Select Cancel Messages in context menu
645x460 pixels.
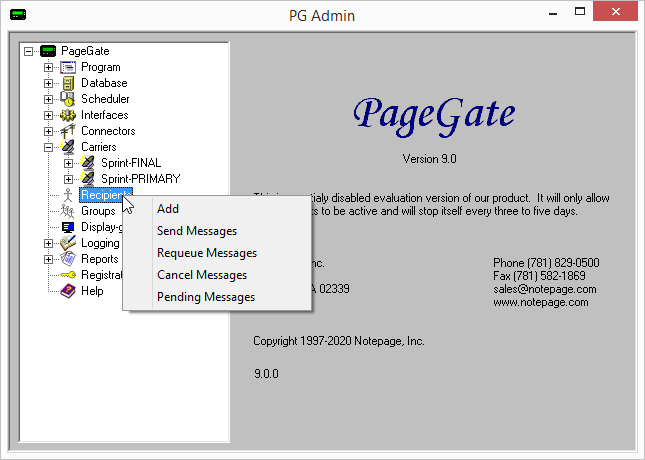(217, 275)
